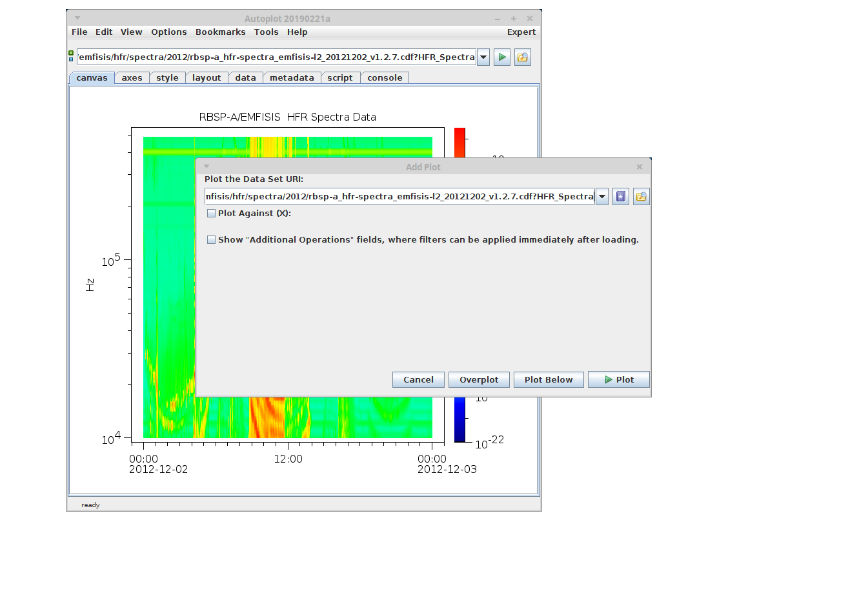Click the status indicator left of address bar

click(71, 56)
